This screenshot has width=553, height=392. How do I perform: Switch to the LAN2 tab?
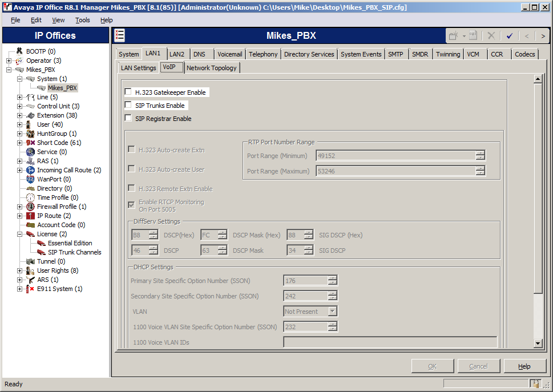click(177, 54)
